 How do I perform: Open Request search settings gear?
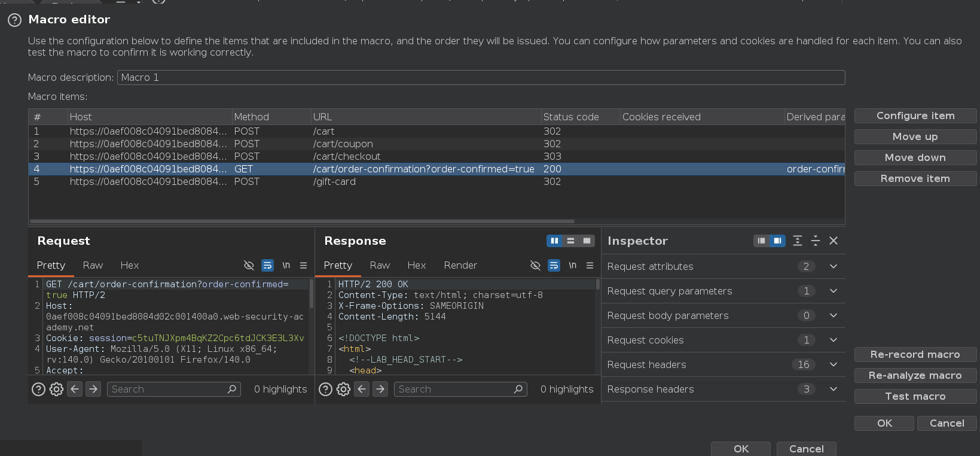tap(56, 390)
